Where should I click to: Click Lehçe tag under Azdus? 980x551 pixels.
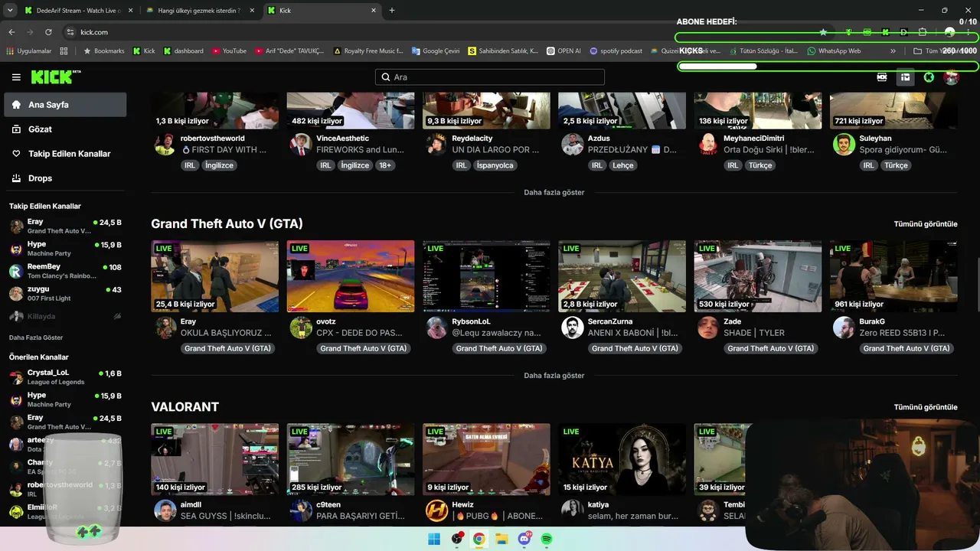(x=623, y=165)
